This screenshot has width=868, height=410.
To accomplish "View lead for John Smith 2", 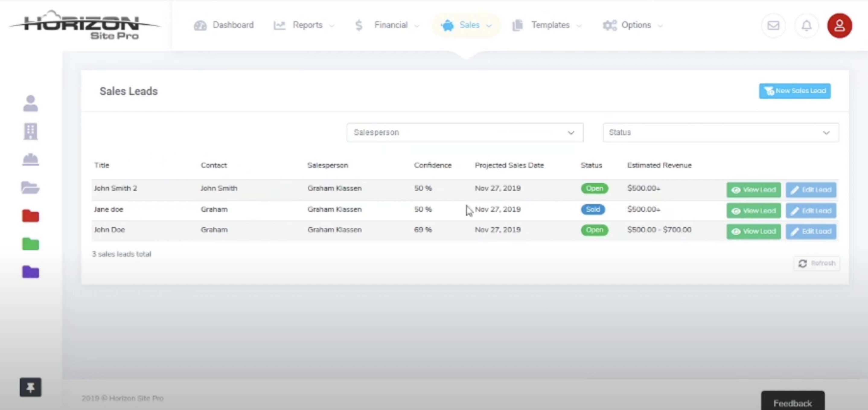I will (x=753, y=190).
